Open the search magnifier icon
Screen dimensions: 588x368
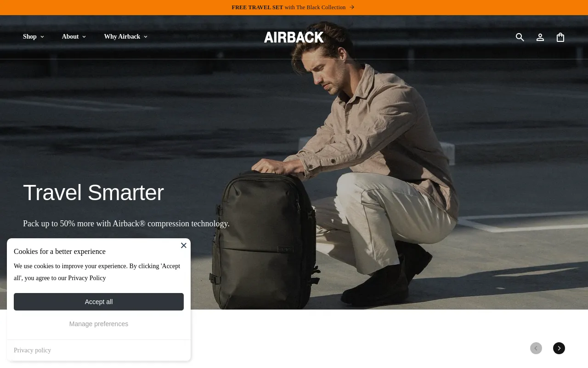pyautogui.click(x=520, y=37)
